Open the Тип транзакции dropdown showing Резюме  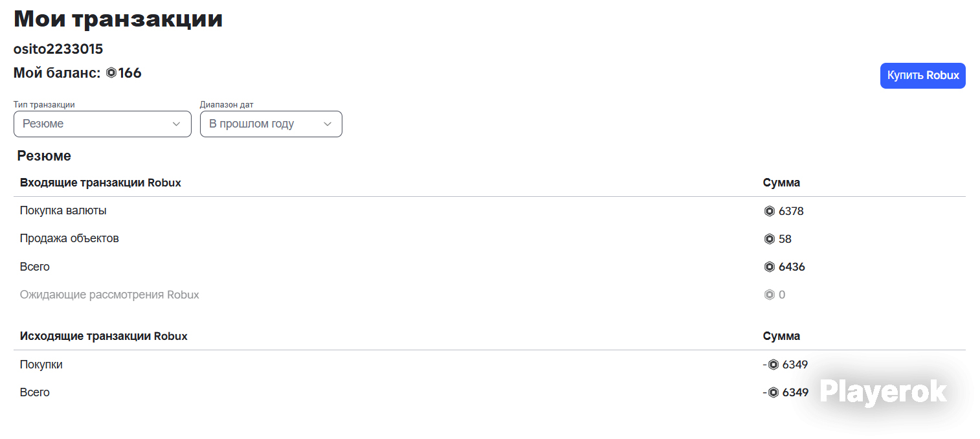point(102,124)
